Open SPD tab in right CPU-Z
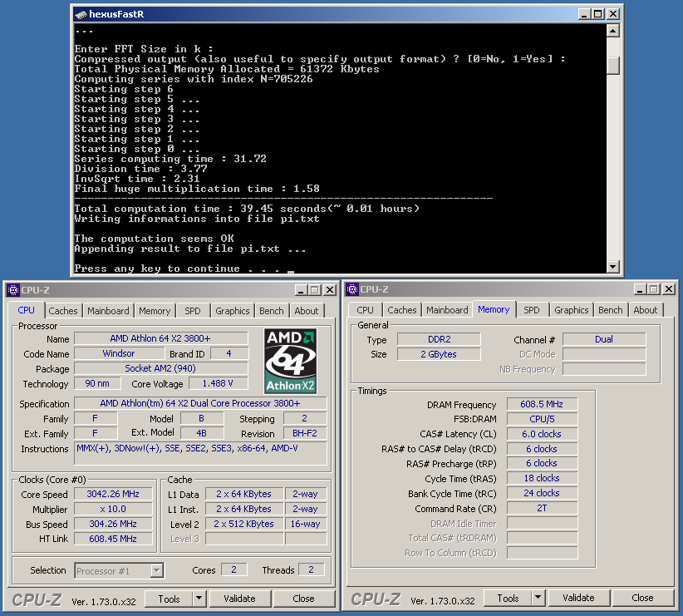683x616 pixels. (532, 310)
